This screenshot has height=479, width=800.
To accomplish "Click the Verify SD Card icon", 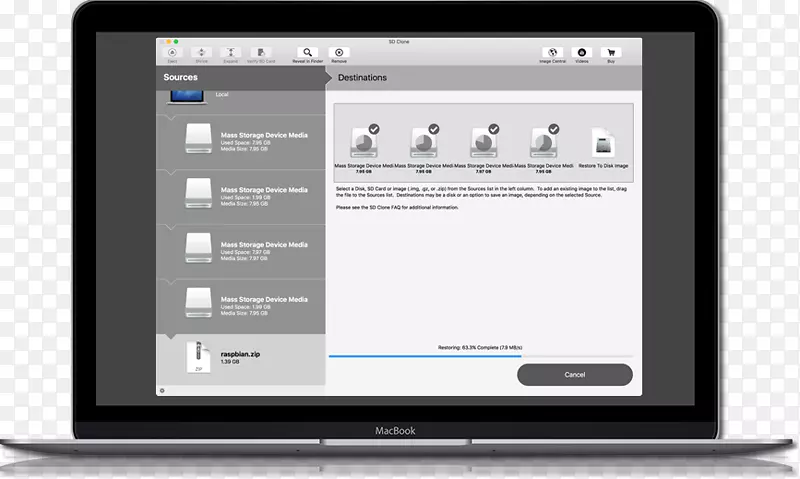I will pos(262,52).
